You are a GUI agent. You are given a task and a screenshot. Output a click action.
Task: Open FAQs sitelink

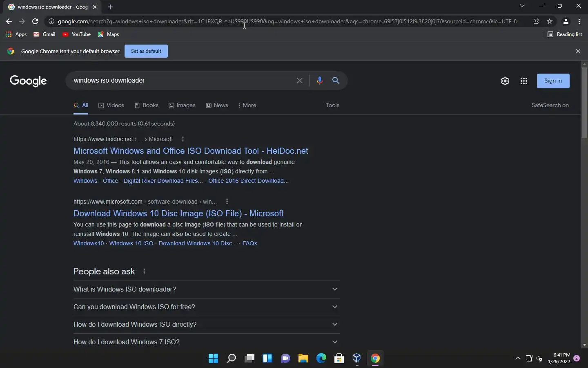pyautogui.click(x=249, y=243)
